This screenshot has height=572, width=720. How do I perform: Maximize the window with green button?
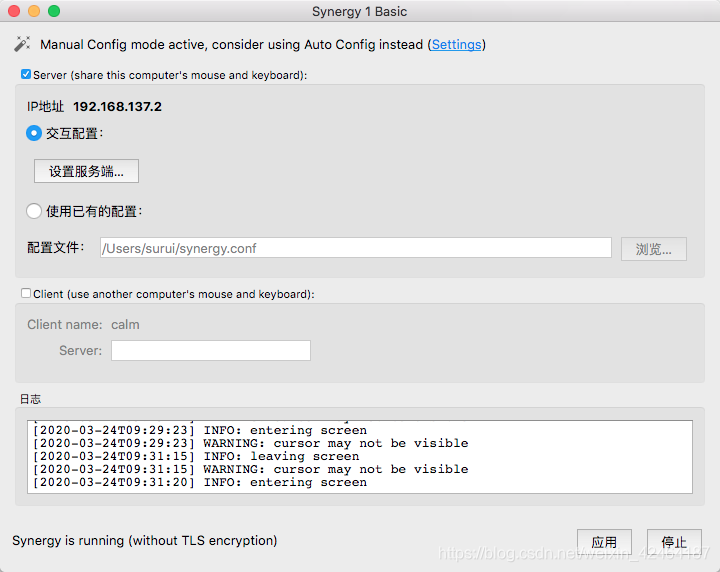54,11
